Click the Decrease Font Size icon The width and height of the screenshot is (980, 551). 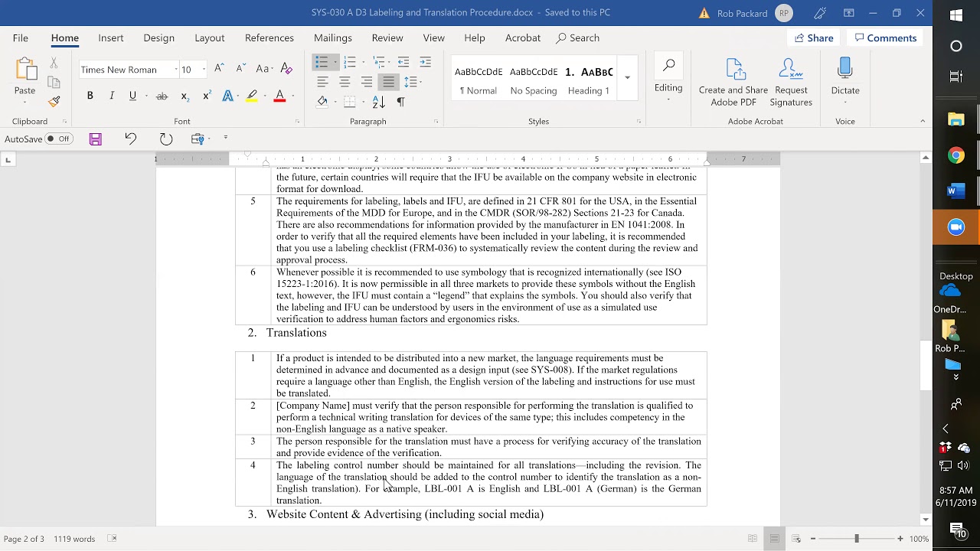[240, 69]
